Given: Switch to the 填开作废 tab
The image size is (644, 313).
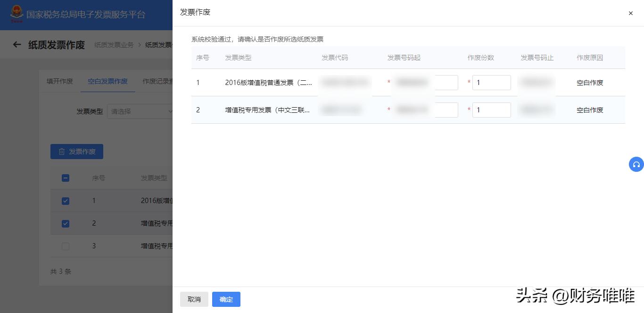Looking at the screenshot, I should click(x=60, y=81).
